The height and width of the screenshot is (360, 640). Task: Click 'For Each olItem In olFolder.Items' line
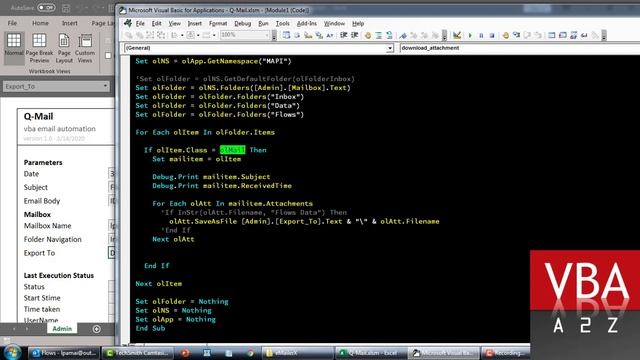point(205,132)
